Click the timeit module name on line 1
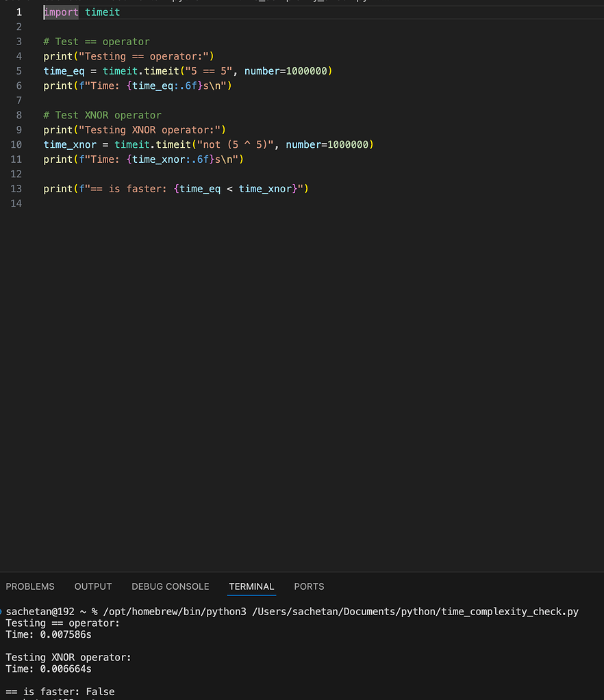604x700 pixels. point(102,12)
